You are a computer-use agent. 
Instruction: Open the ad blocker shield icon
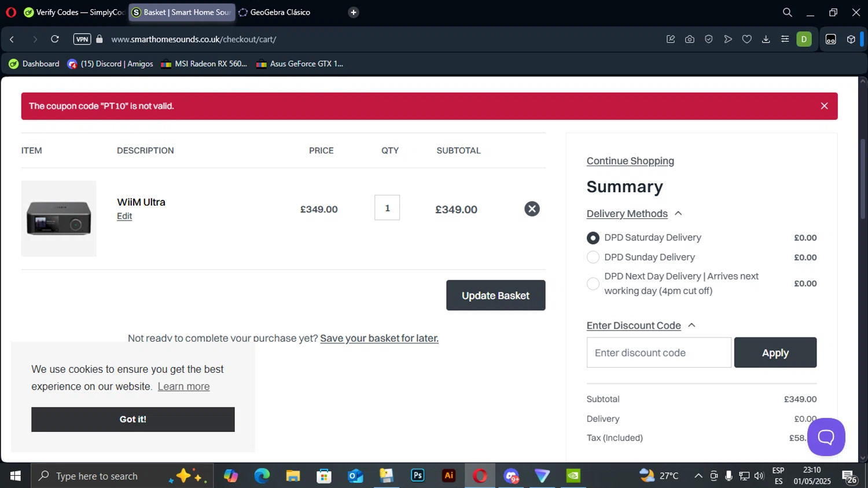709,39
